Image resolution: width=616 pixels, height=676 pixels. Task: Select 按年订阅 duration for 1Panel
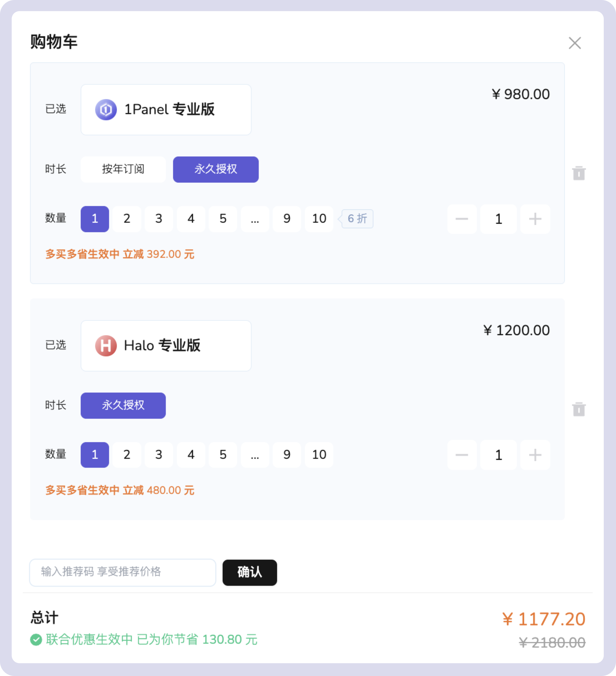(123, 169)
